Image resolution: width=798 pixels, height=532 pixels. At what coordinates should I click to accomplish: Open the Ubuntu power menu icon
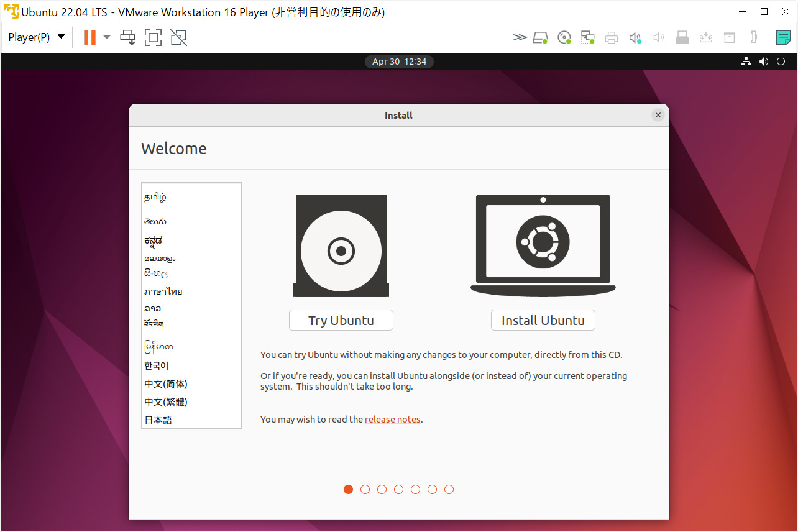click(x=781, y=62)
